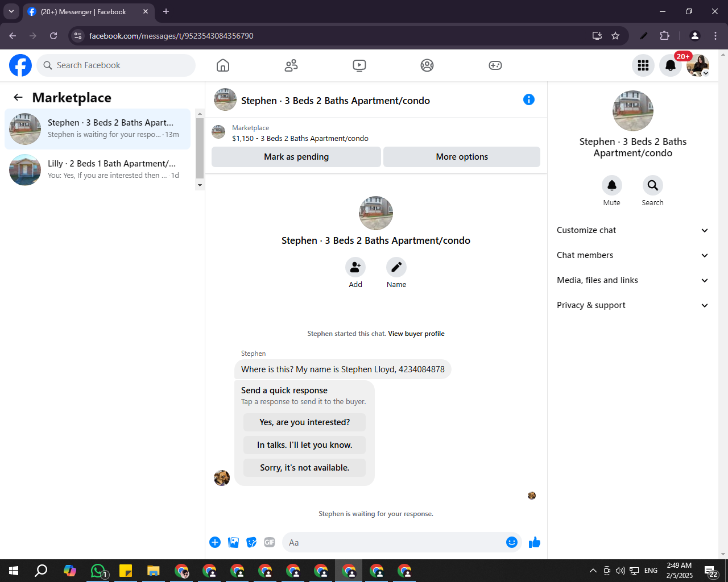
Task: Search in conversation magnifier icon
Action: [653, 185]
